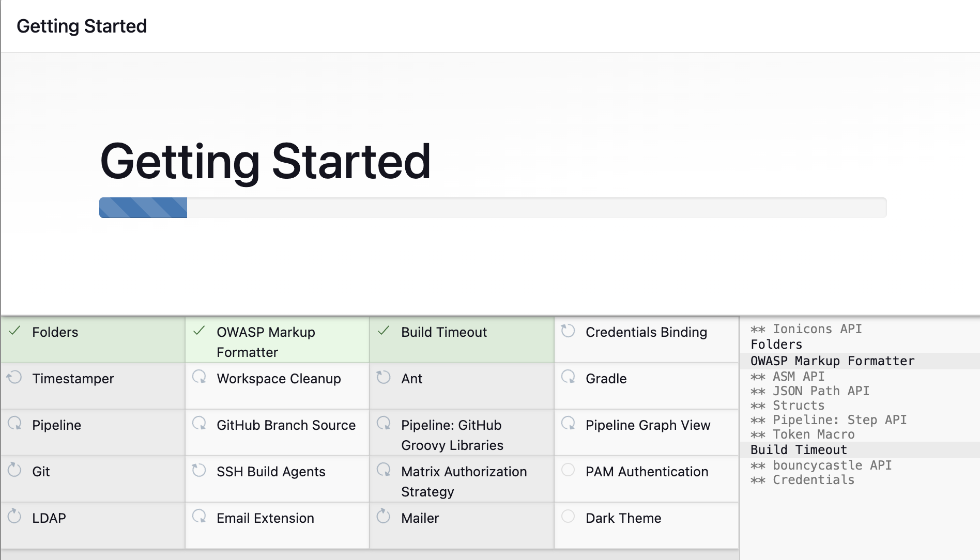This screenshot has height=560, width=980.
Task: Click the '** Pipeline: Step API' log entry
Action: pyautogui.click(x=829, y=420)
